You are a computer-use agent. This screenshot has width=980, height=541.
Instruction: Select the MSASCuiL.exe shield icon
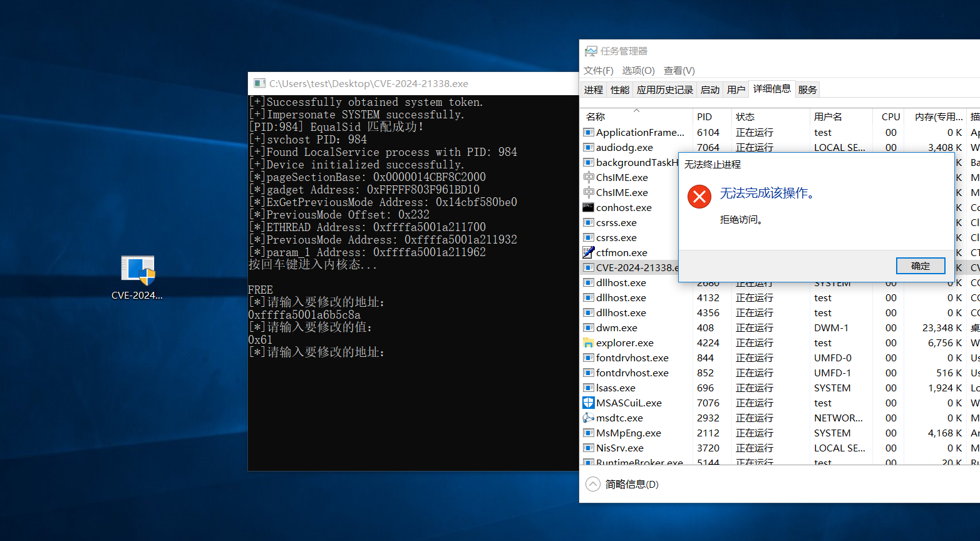click(x=588, y=403)
